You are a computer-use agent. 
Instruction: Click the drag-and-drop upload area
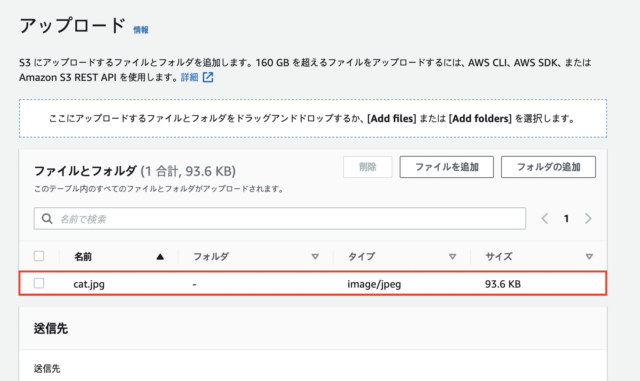pyautogui.click(x=313, y=118)
